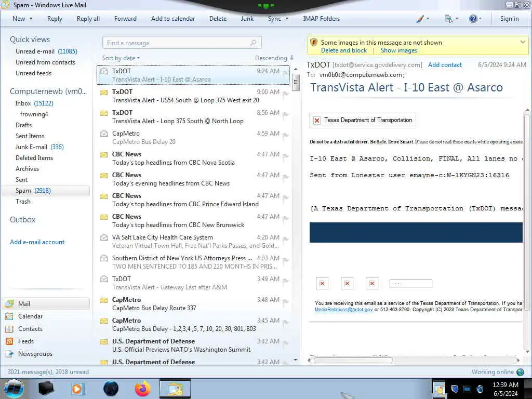
Task: Click the envelope icon of CBC Nova Scotia message
Action: click(x=104, y=154)
